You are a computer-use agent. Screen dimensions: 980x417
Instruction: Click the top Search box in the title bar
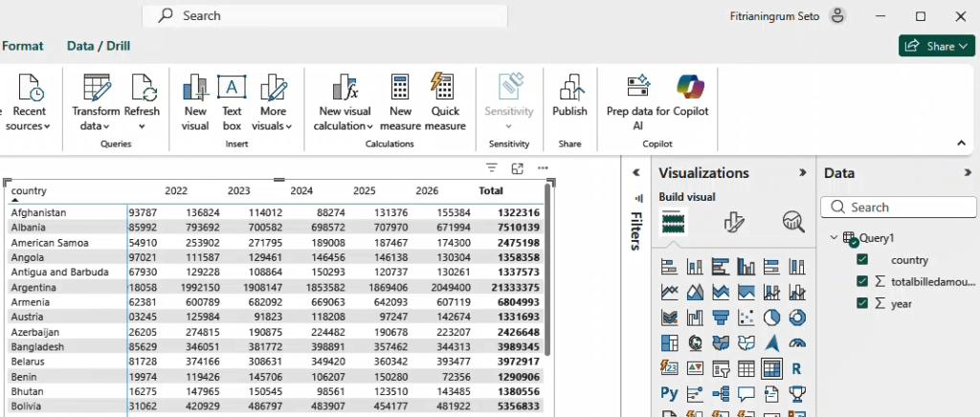coord(325,16)
